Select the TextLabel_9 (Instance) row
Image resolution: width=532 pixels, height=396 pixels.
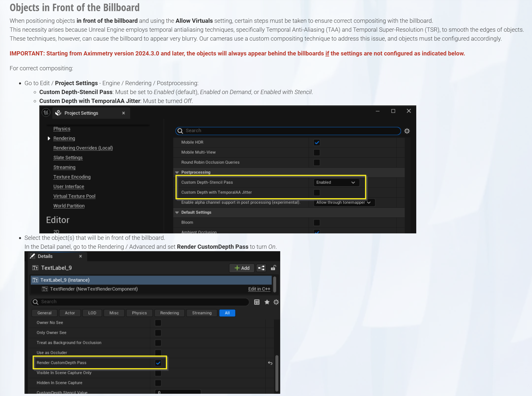pos(151,280)
